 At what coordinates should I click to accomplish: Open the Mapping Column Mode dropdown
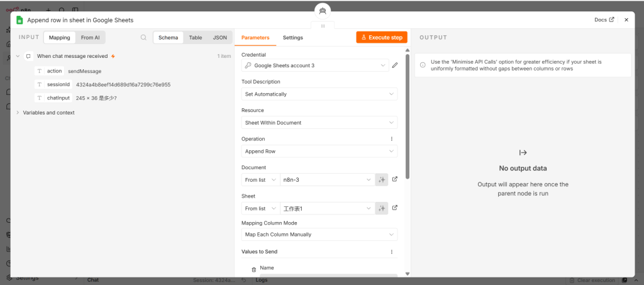pos(319,235)
